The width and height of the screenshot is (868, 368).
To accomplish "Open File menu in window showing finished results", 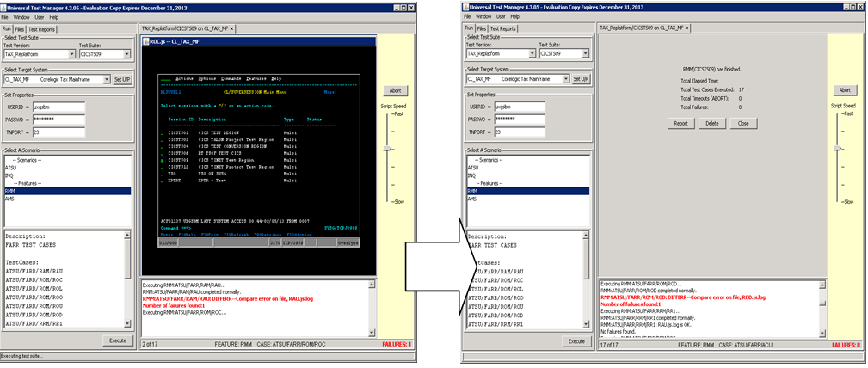I will click(465, 16).
